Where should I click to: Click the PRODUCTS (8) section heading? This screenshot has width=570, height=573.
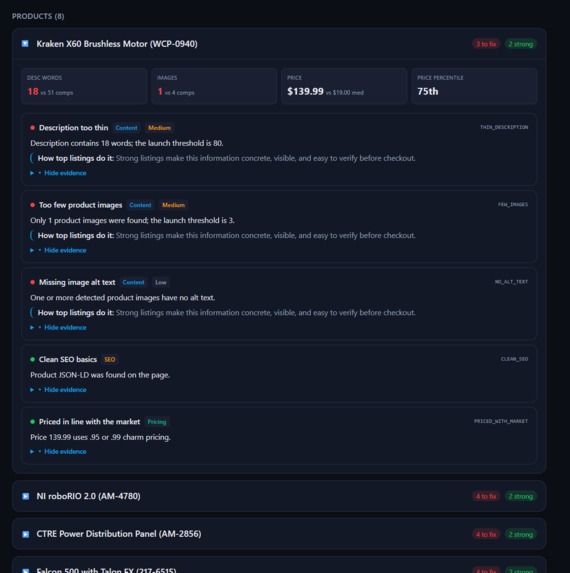pos(38,16)
